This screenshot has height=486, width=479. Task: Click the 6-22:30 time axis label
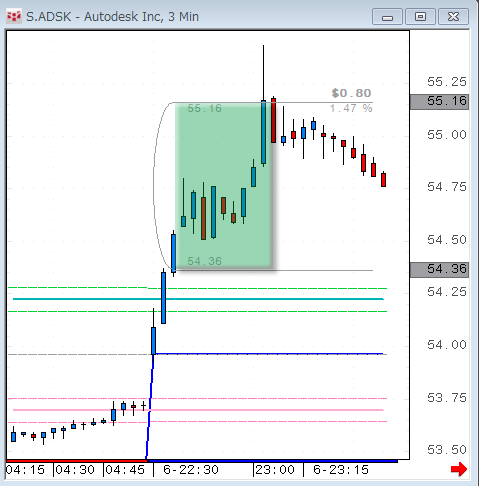(191, 470)
